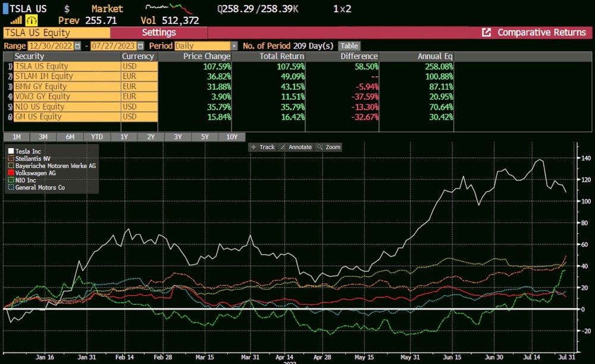Click TSLA price change value 107.59%
This screenshot has width=595, height=364.
click(x=217, y=67)
